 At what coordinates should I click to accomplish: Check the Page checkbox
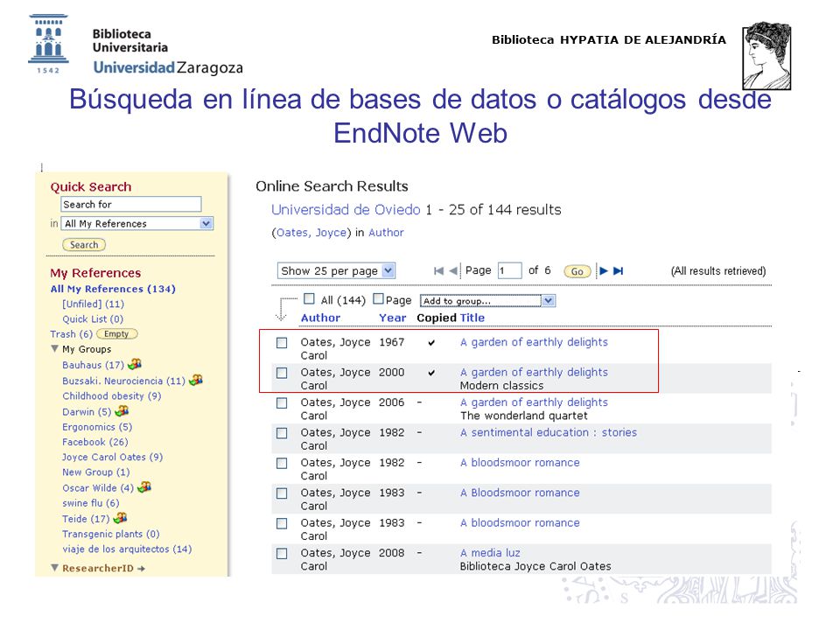(378, 299)
